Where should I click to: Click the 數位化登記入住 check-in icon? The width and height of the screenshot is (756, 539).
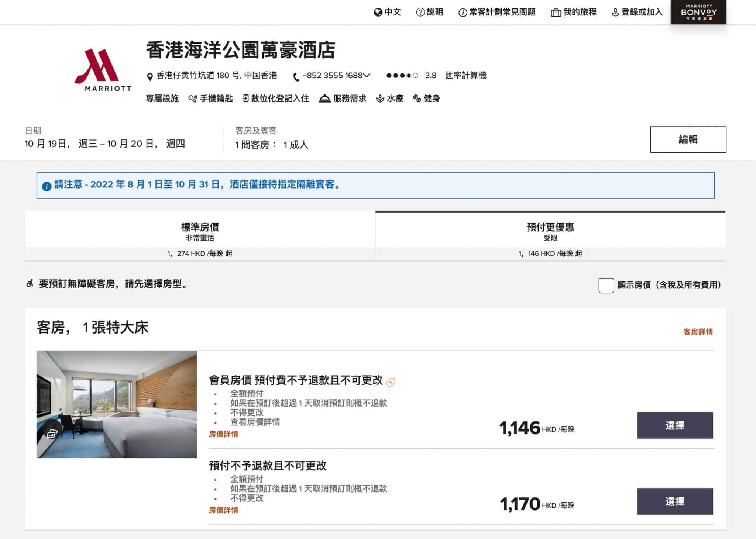[x=245, y=99]
